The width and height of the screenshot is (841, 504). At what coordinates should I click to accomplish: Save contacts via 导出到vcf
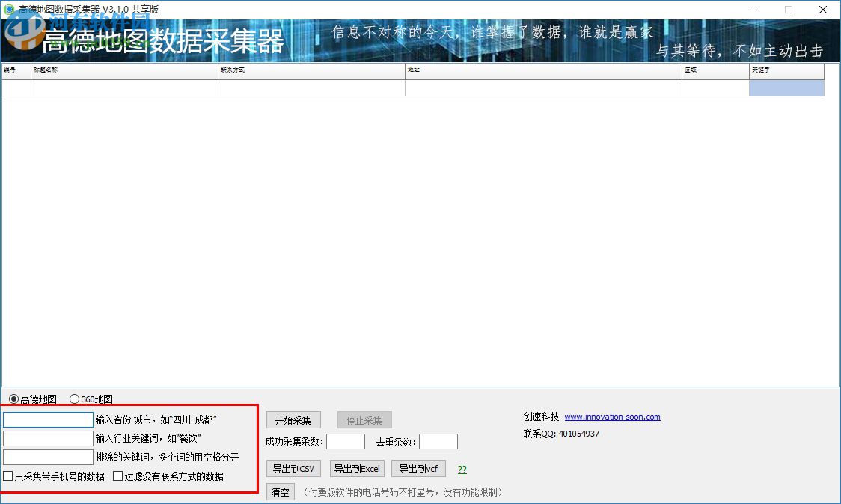pyautogui.click(x=418, y=468)
